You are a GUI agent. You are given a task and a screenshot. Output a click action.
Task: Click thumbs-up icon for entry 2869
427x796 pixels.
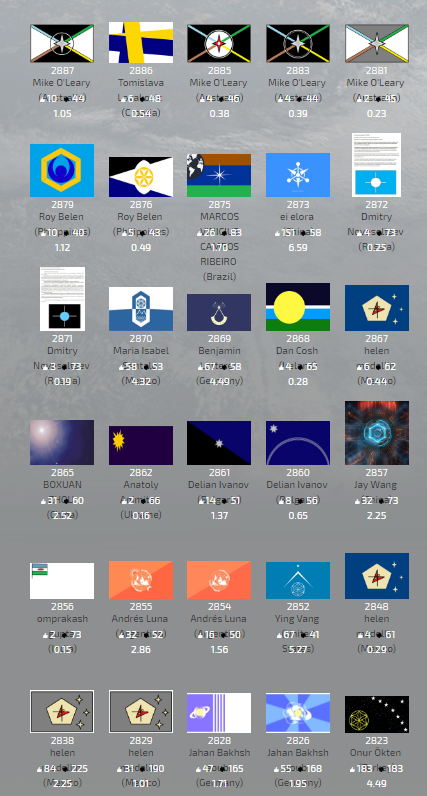pos(199,367)
